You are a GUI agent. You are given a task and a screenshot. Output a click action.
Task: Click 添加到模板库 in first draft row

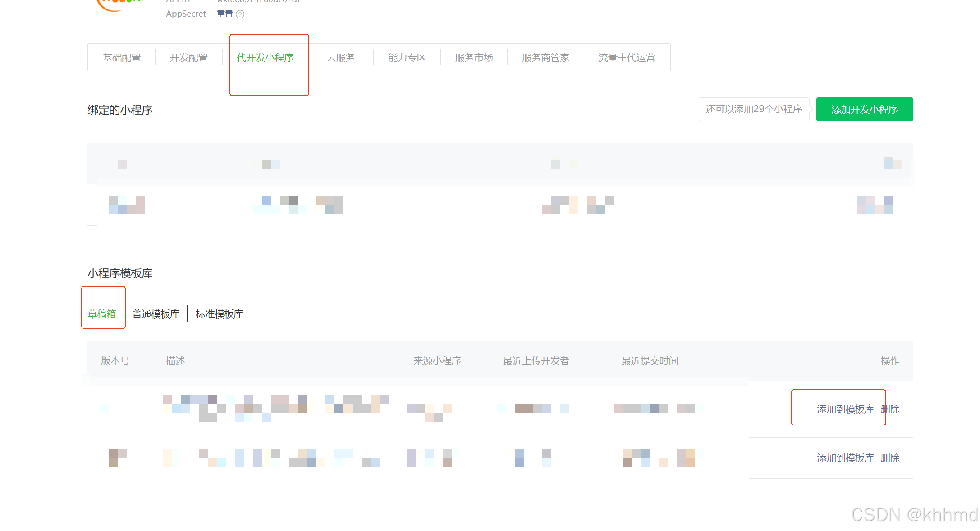[845, 409]
